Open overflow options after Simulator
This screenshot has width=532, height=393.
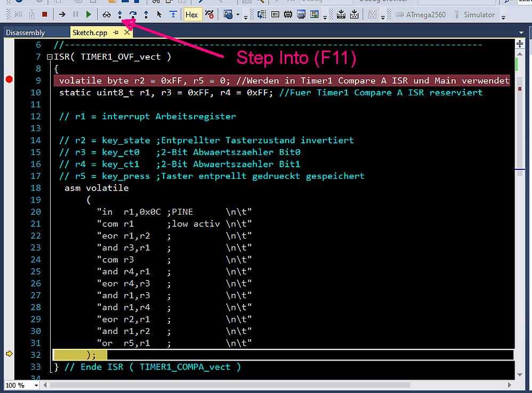pos(504,17)
